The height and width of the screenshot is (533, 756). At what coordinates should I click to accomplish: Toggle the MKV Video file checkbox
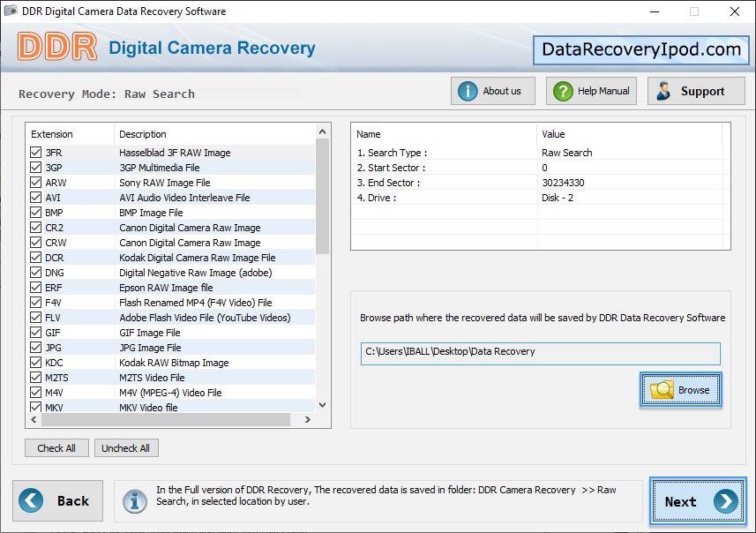pyautogui.click(x=35, y=407)
